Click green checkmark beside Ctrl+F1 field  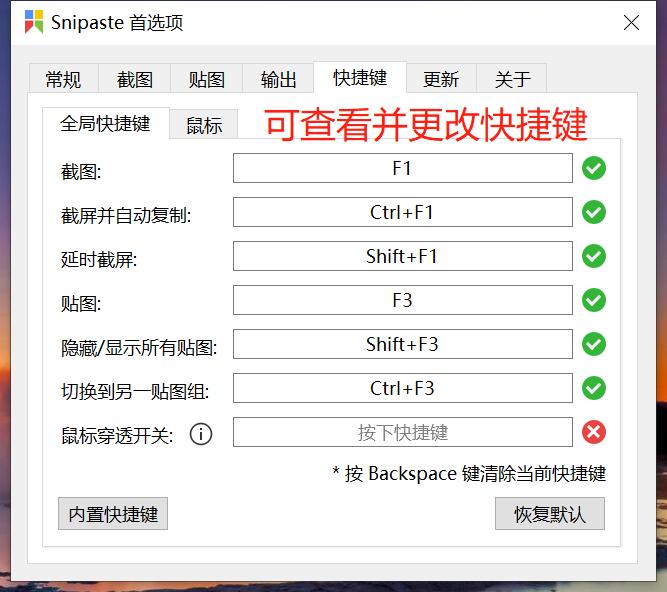(x=594, y=212)
